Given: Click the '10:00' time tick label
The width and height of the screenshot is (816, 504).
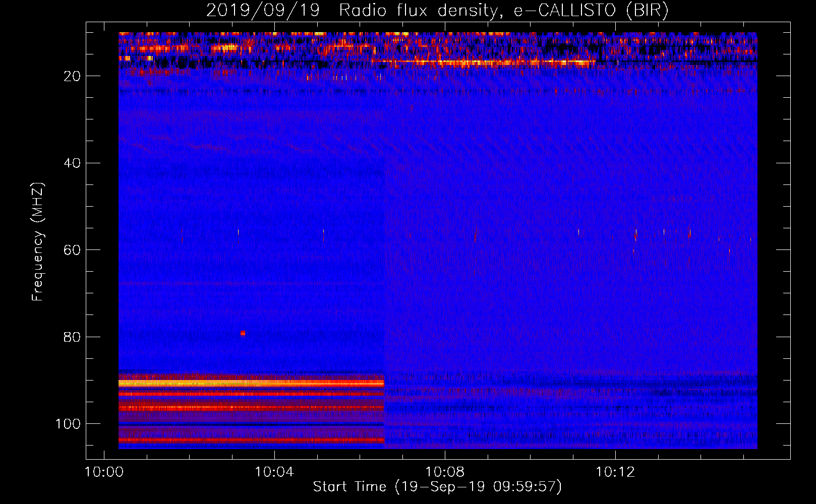Looking at the screenshot, I should tap(104, 472).
